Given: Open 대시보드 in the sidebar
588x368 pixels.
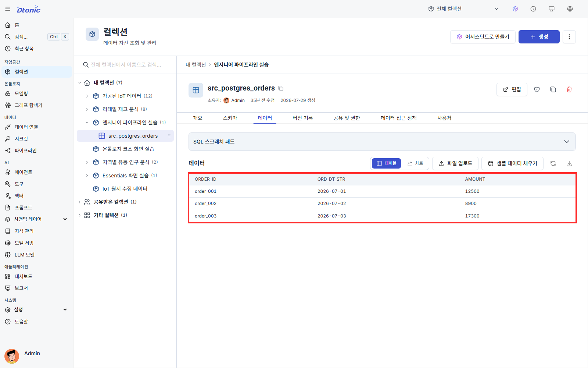Looking at the screenshot, I should click(37, 276).
